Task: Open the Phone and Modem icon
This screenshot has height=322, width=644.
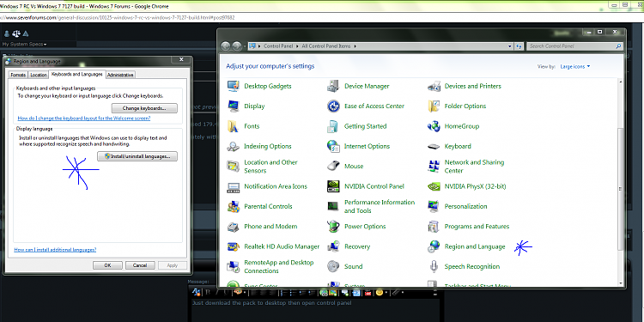Action: click(x=234, y=227)
